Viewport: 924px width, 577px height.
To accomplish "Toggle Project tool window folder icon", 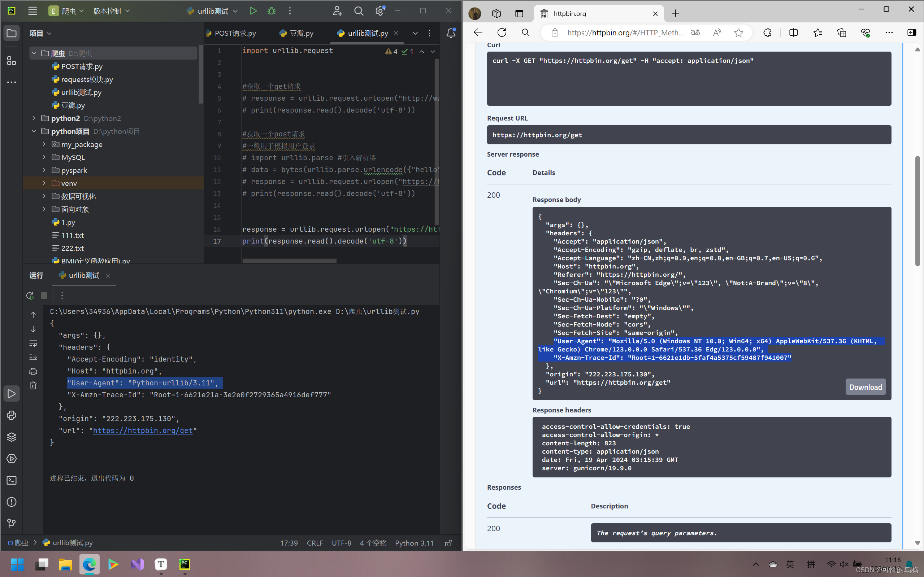I will coord(12,33).
